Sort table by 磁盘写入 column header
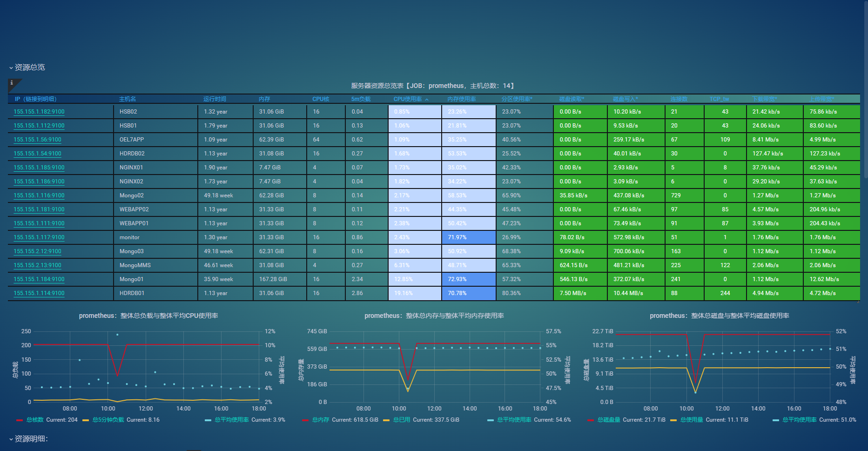This screenshot has height=451, width=868. coord(626,99)
